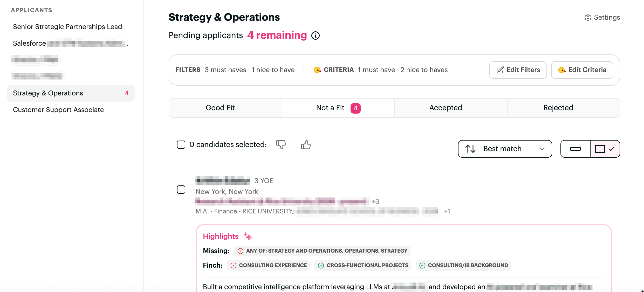Screen dimensions: 644x292
Task: Open Settings via the gear icon
Action: (588, 17)
